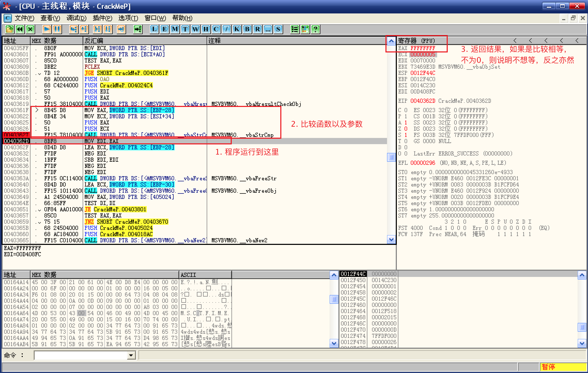Screen dimensions: 588x373
Task: Open the 插件(P) plugins menu
Action: point(102,18)
